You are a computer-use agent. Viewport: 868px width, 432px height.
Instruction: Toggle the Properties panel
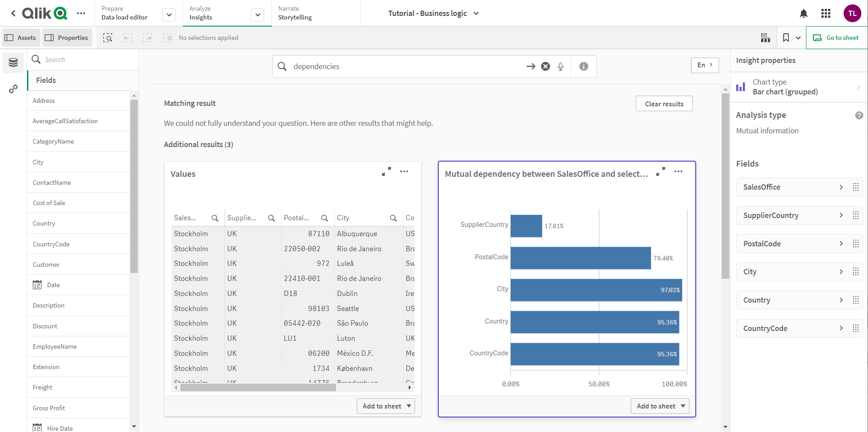(67, 38)
